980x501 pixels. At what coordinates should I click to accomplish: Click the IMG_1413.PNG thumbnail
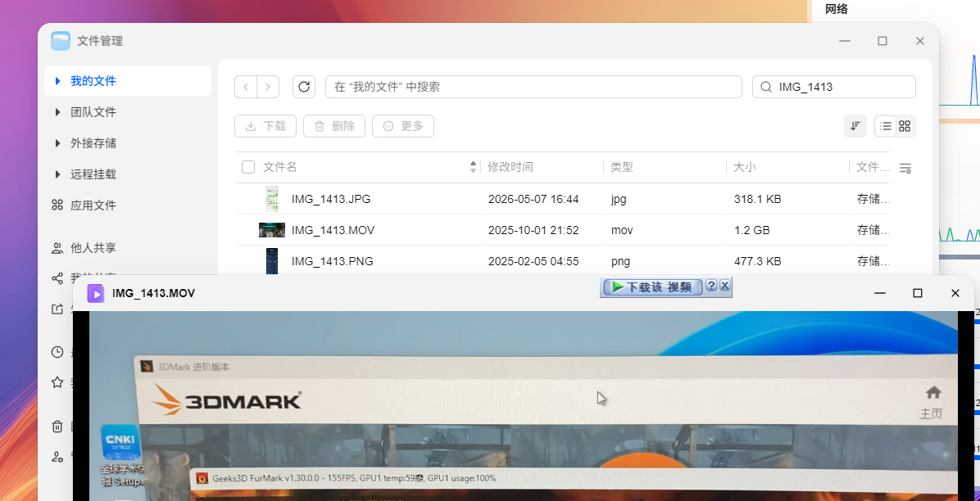point(272,261)
